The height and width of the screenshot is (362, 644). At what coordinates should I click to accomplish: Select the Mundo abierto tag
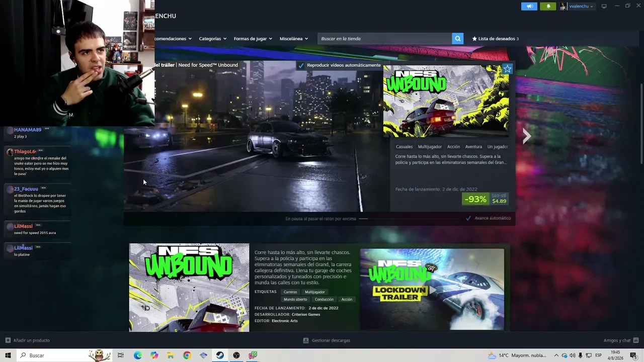[295, 300]
